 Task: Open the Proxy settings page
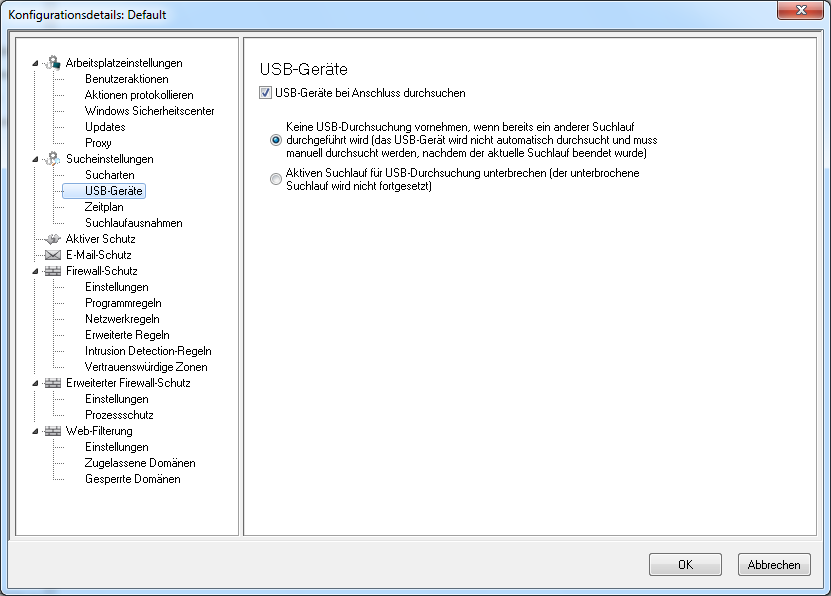98,143
